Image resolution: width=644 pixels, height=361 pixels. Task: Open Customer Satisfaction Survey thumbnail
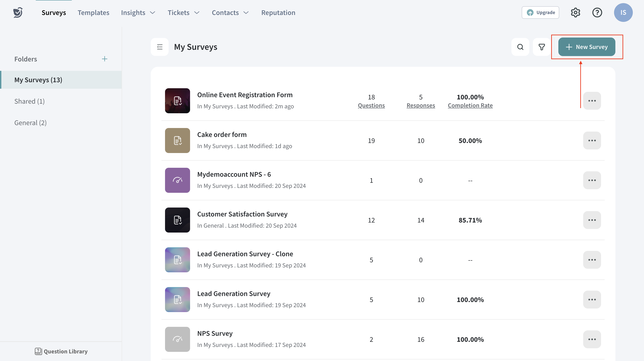click(x=177, y=220)
